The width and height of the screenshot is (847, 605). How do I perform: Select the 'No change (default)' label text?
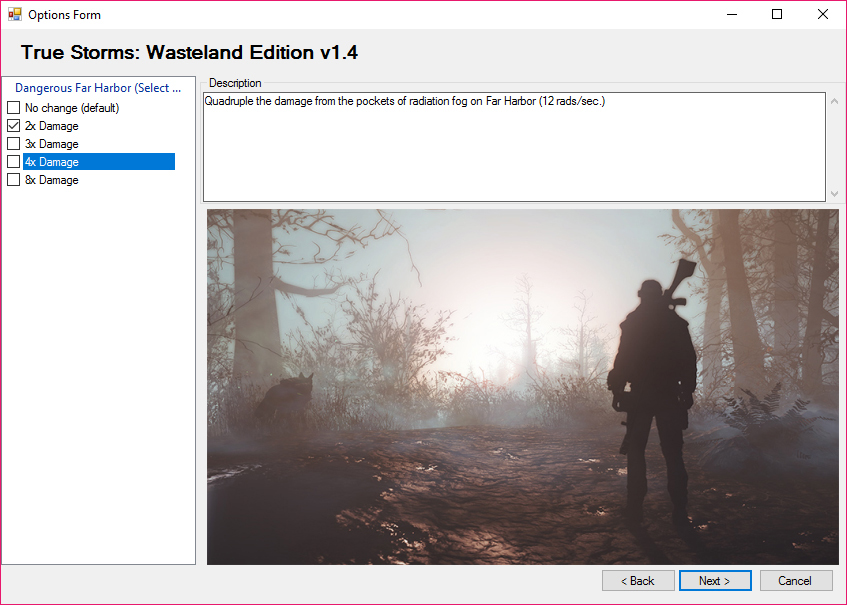[x=72, y=108]
